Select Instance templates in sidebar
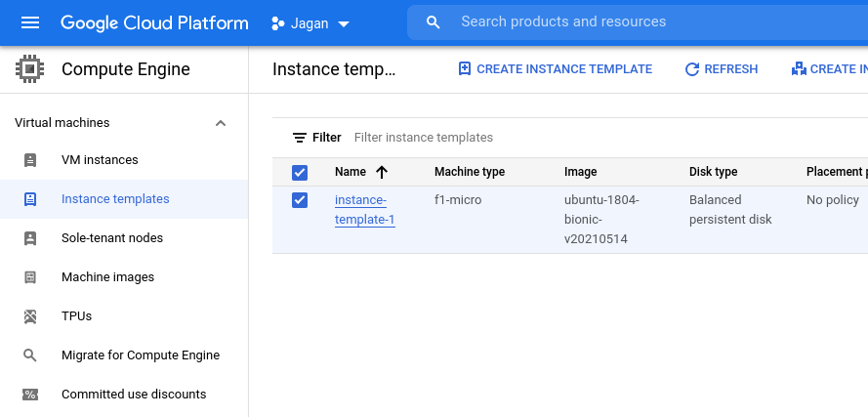The height and width of the screenshot is (417, 868). point(115,199)
